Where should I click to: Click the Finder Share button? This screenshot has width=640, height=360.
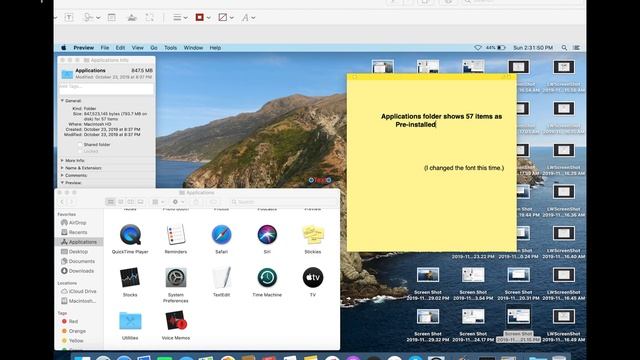point(196,202)
